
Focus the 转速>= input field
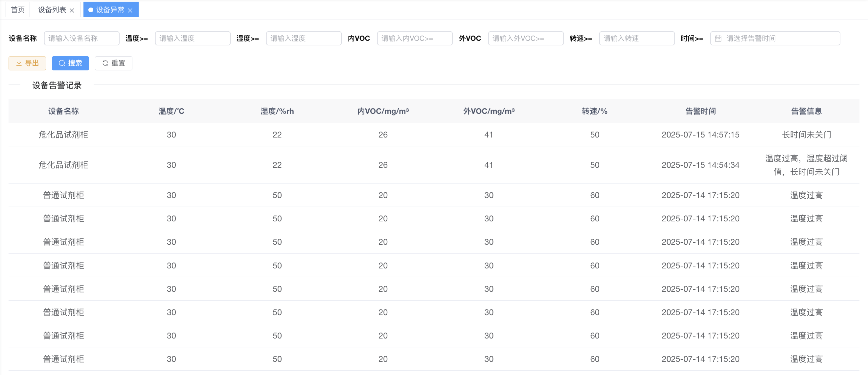(x=637, y=38)
